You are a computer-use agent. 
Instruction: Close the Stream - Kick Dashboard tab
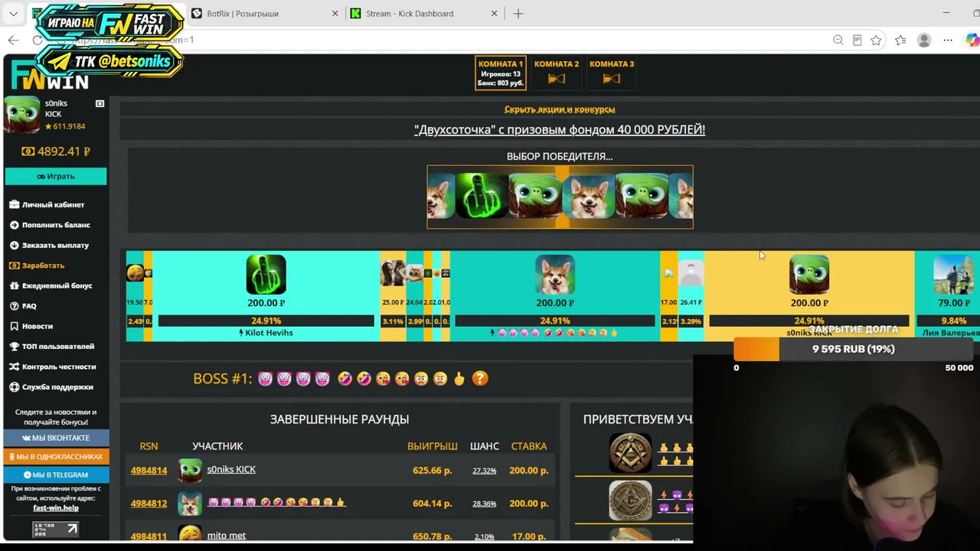pos(494,13)
